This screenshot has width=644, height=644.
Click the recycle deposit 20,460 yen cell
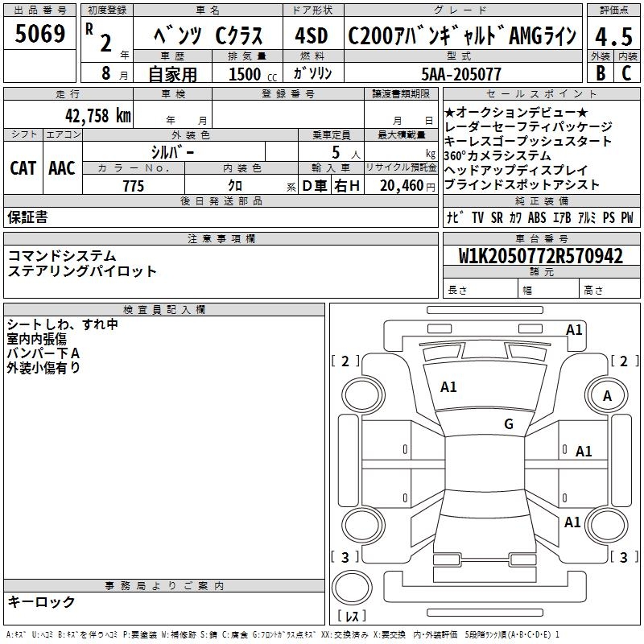401,185
